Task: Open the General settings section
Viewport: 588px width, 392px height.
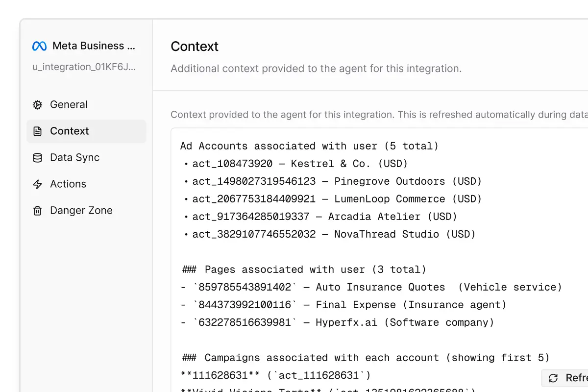Action: (86, 104)
